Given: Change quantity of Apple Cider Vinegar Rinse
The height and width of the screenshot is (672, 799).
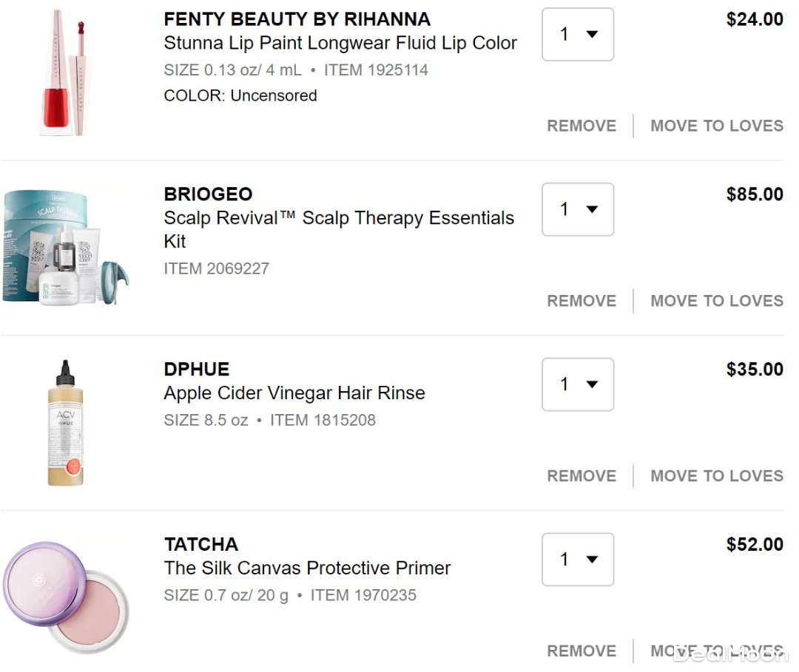Looking at the screenshot, I should (x=578, y=384).
